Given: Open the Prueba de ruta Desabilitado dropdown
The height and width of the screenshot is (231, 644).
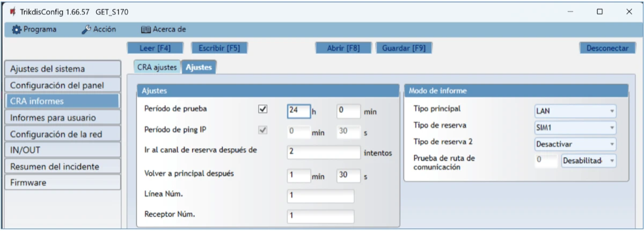Looking at the screenshot, I should 588,161.
